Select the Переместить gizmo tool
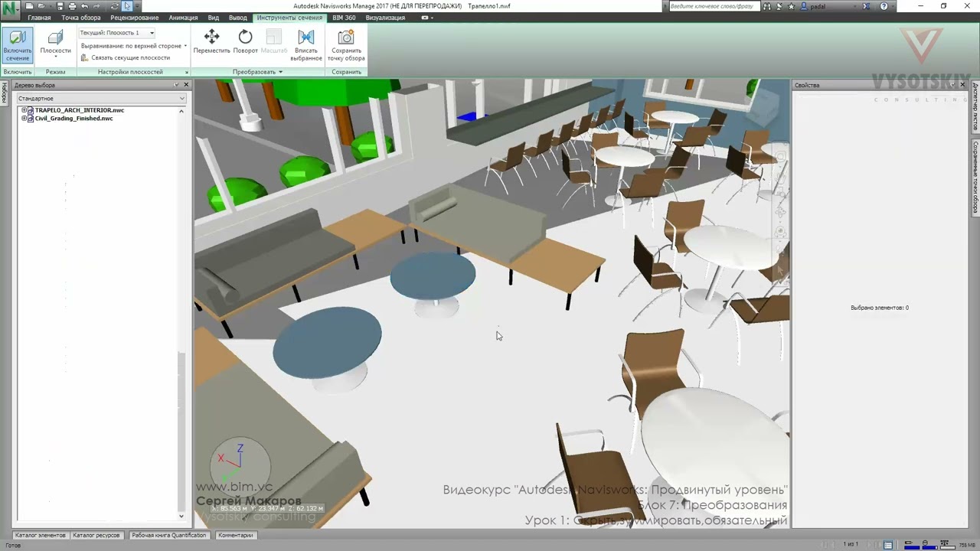 (211, 42)
